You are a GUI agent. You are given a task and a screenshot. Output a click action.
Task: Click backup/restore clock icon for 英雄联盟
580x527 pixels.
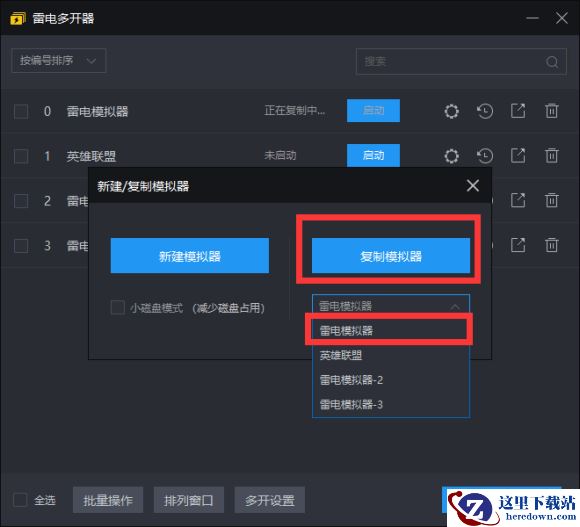tap(485, 156)
